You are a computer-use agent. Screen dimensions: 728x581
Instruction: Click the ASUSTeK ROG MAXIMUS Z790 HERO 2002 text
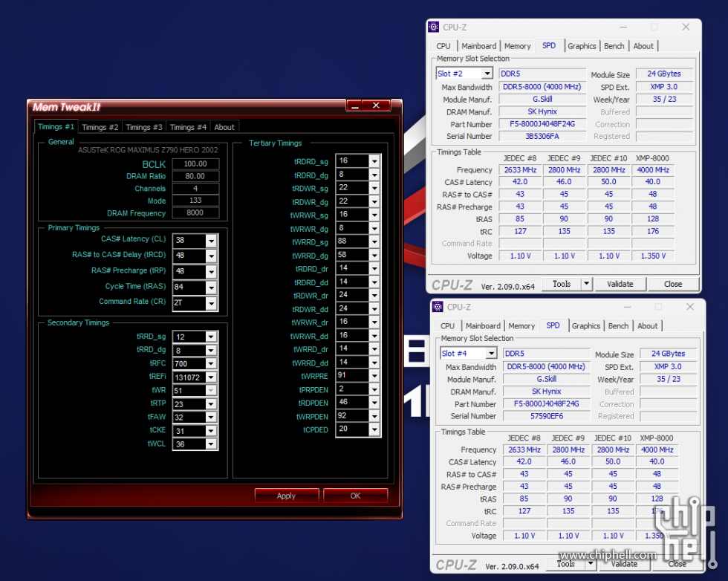click(x=148, y=150)
